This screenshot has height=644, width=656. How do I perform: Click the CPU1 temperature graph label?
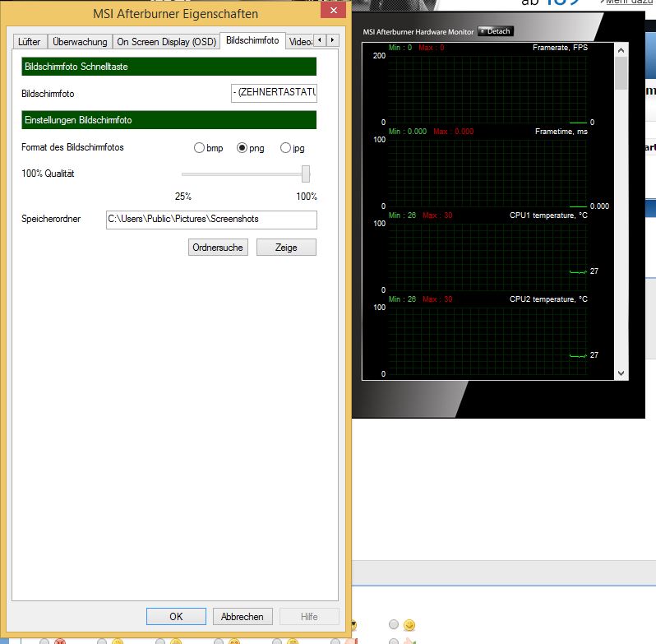pos(548,215)
